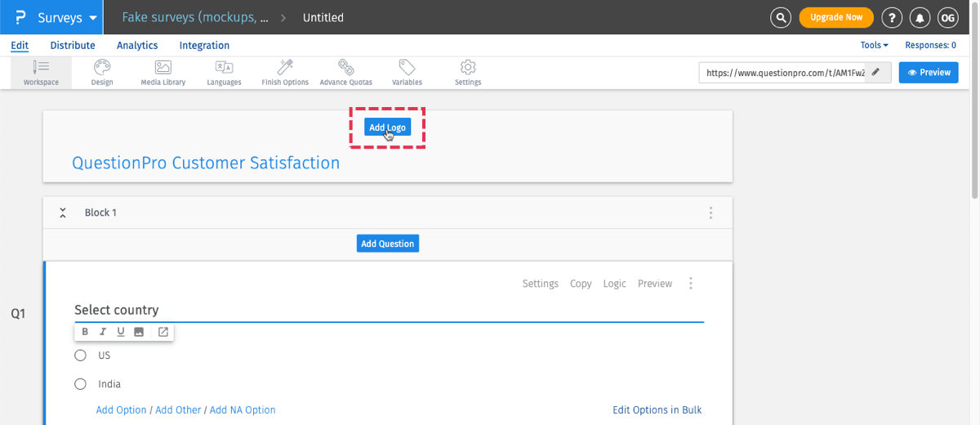Apply bold formatting to question text
Screen dimensions: 980x425
point(85,332)
